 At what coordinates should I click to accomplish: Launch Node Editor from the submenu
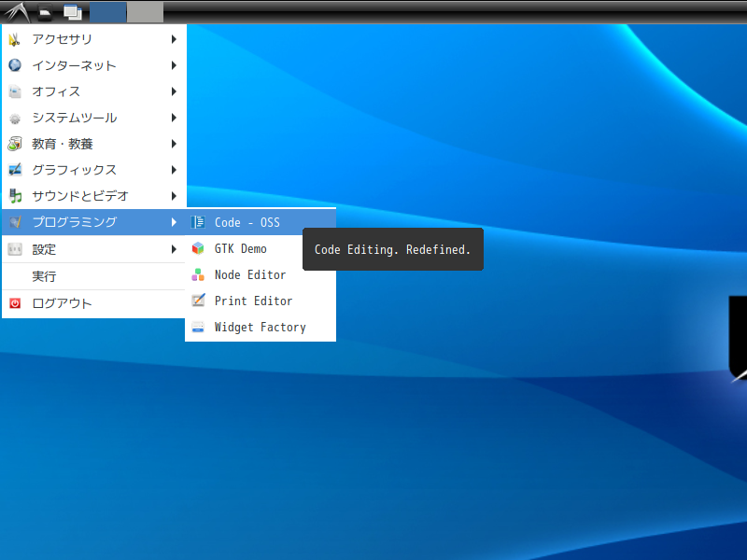coord(261,274)
